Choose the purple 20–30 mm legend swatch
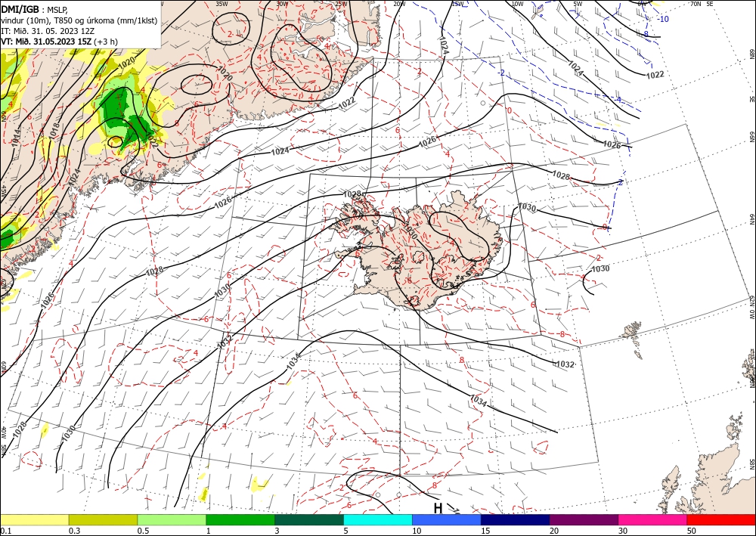The image size is (756, 536). tap(584, 519)
